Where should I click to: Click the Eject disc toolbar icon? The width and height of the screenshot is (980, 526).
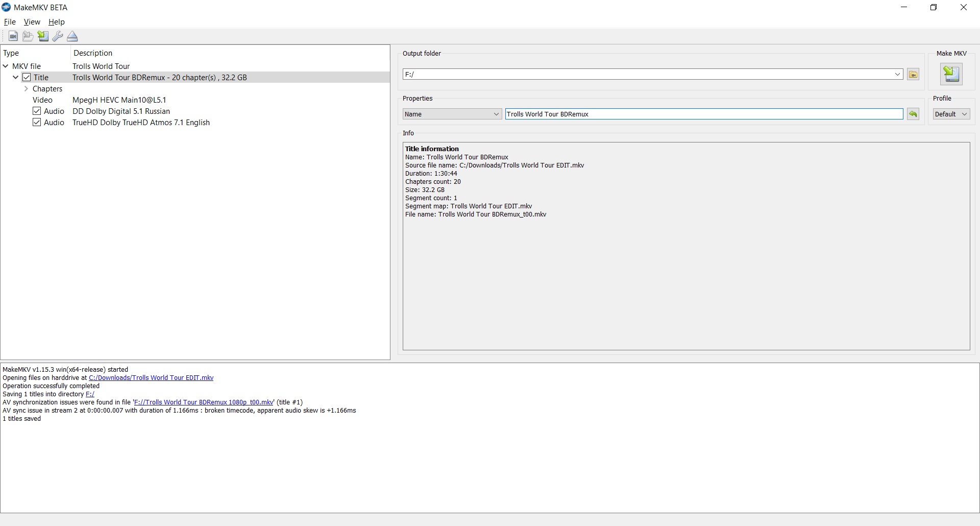coord(72,36)
